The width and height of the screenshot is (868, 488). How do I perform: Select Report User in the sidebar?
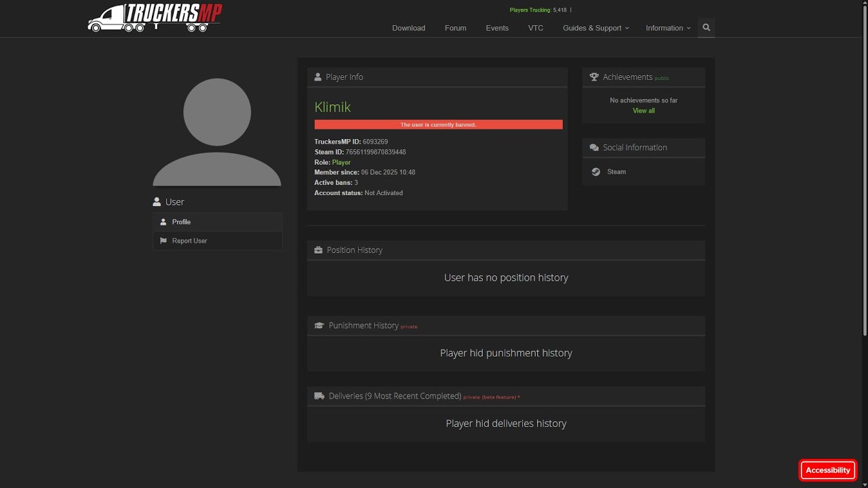[x=218, y=241]
